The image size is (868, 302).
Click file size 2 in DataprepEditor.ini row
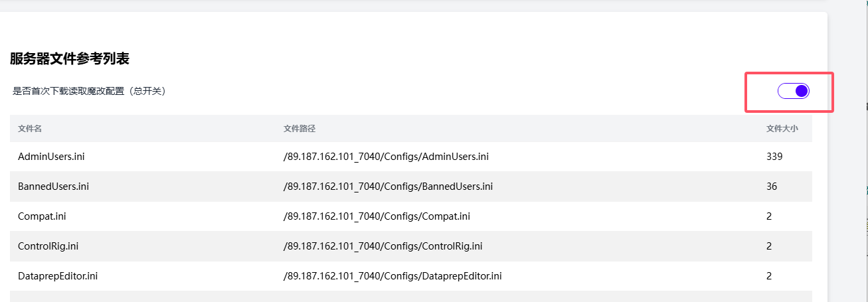[x=769, y=275]
